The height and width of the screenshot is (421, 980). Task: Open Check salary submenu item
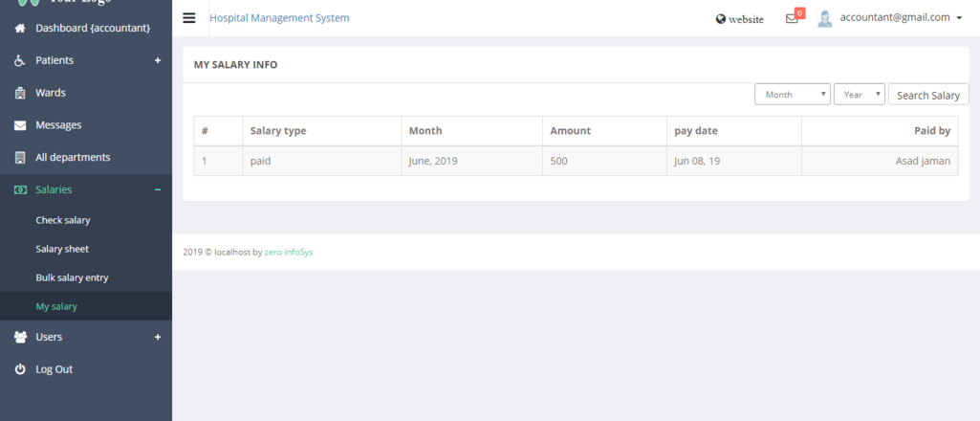tap(63, 220)
